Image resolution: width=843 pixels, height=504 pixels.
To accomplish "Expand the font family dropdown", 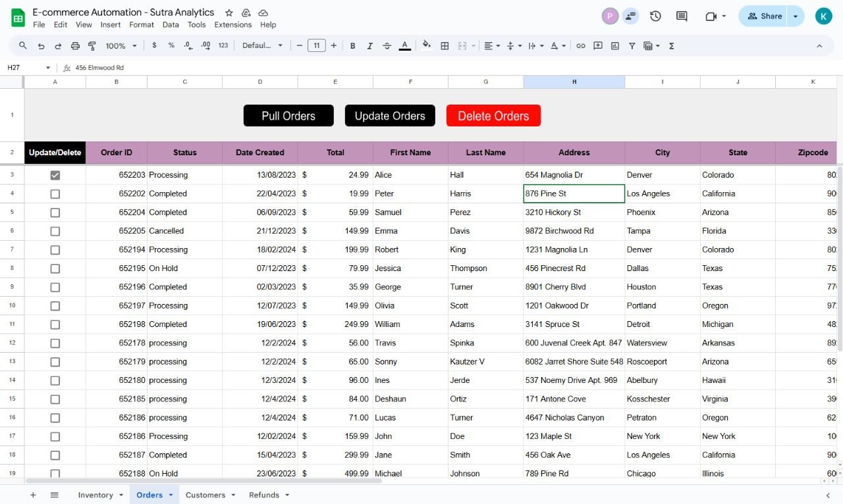I will (x=262, y=46).
